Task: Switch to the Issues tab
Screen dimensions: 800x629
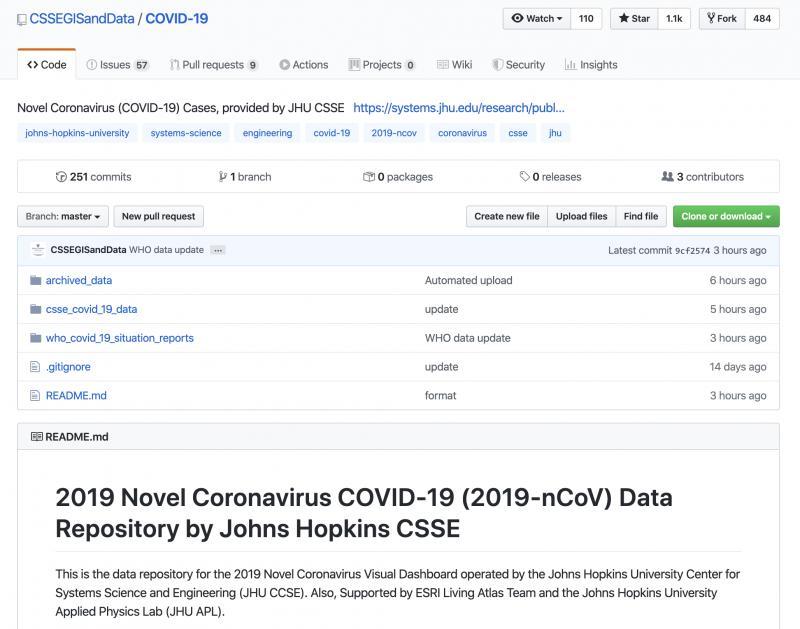Action: point(117,65)
